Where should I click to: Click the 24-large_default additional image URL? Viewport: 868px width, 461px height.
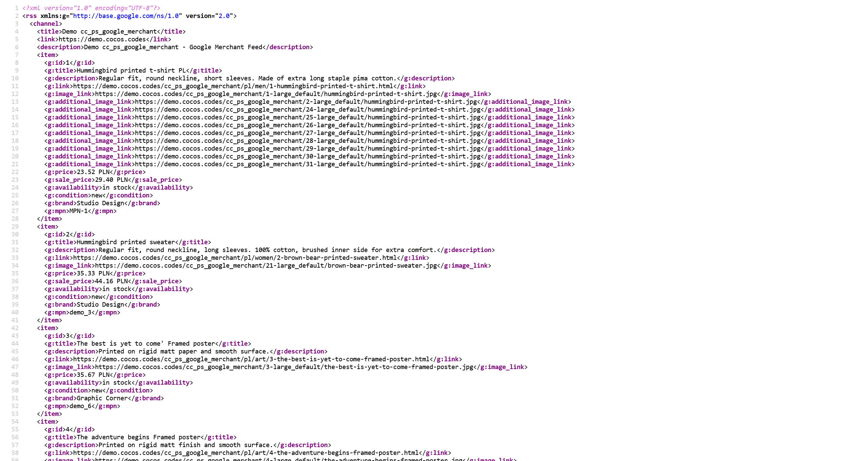[308, 110]
